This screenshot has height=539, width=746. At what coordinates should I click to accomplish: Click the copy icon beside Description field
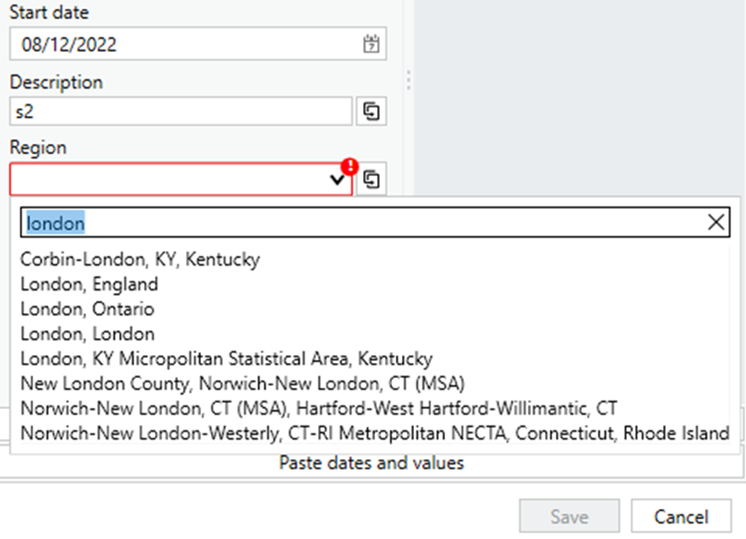click(371, 111)
